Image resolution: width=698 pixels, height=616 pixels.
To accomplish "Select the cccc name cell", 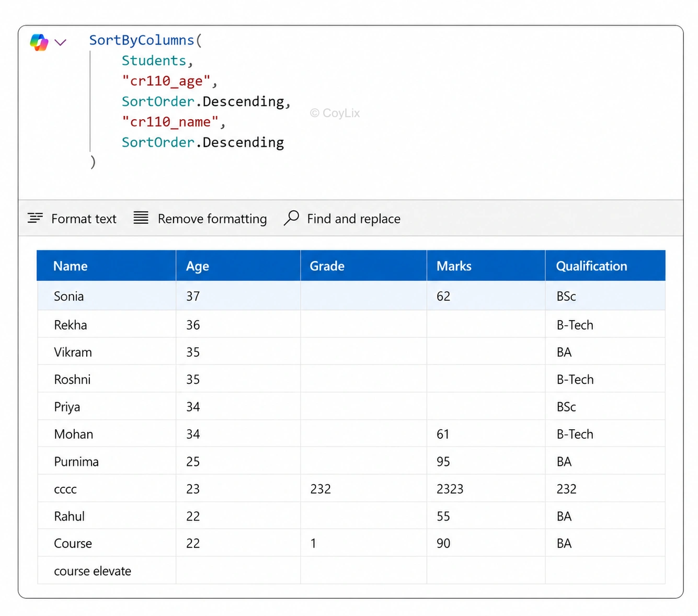I will coord(107,488).
